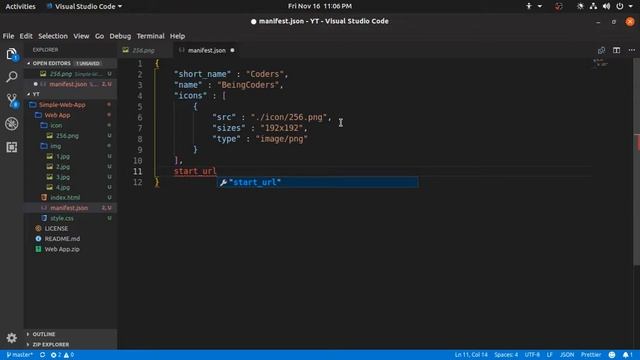The image size is (640, 360).
Task: Click the editor minimap preview
Action: tap(600, 63)
